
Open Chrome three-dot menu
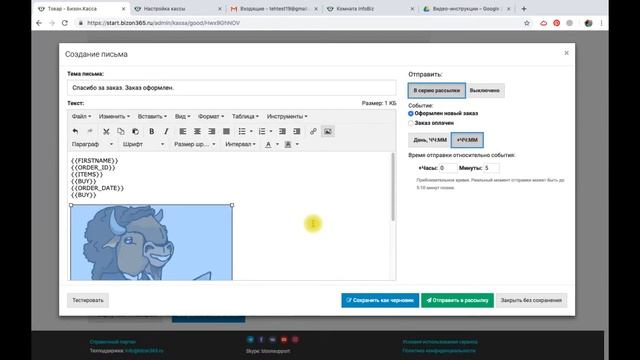point(601,23)
